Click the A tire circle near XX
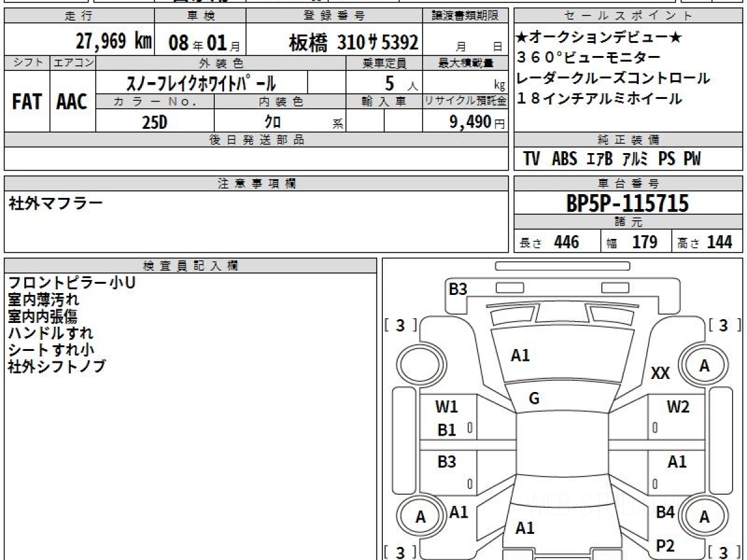Screen dimensions: 747x560 704,366
